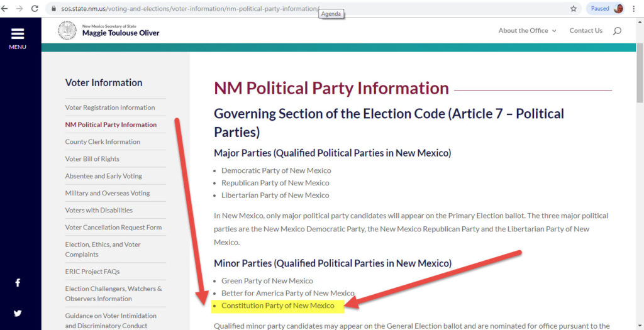Click the Facebook icon in sidebar

[18, 282]
